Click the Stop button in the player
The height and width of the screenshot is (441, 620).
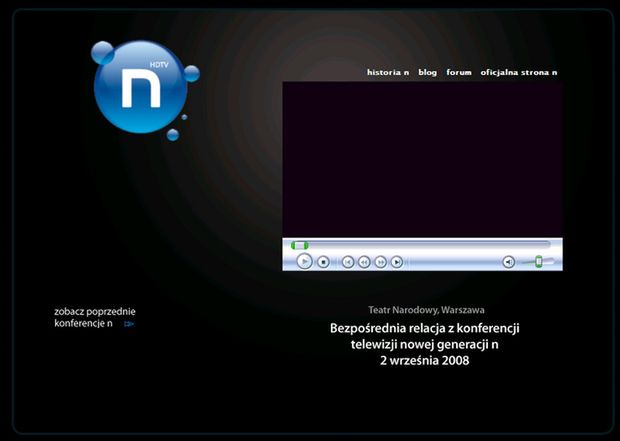(323, 262)
